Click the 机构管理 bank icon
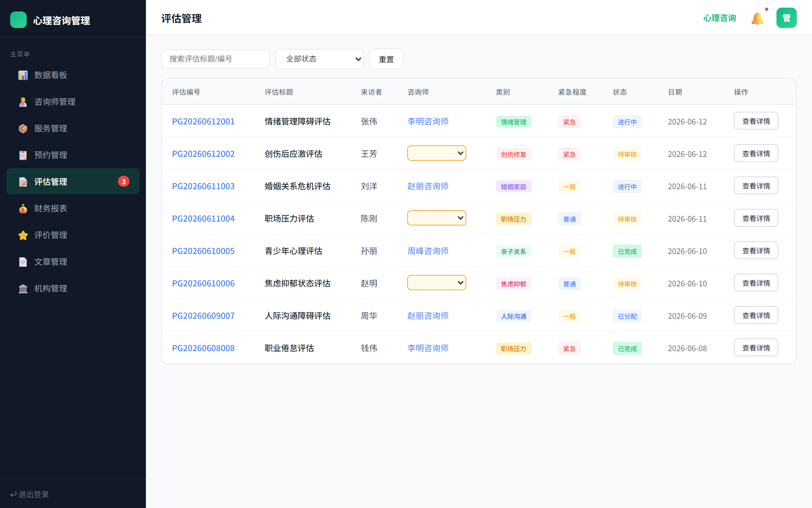812x508 pixels. tap(23, 288)
